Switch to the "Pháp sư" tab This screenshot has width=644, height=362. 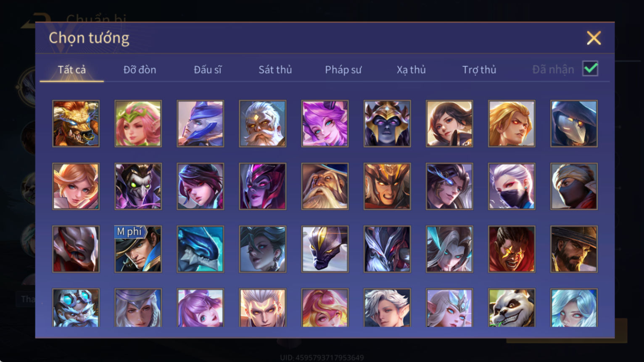[343, 70]
